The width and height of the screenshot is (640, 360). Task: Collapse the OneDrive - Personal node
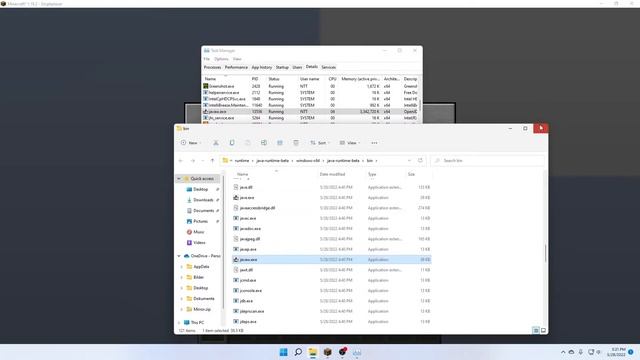[x=179, y=256]
